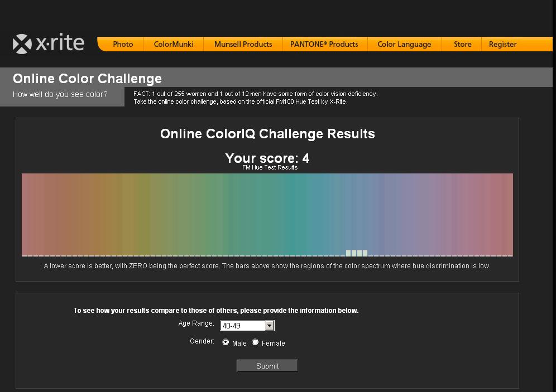Click the pink end of the spectrum bar
This screenshot has height=392, width=556.
tap(497, 215)
